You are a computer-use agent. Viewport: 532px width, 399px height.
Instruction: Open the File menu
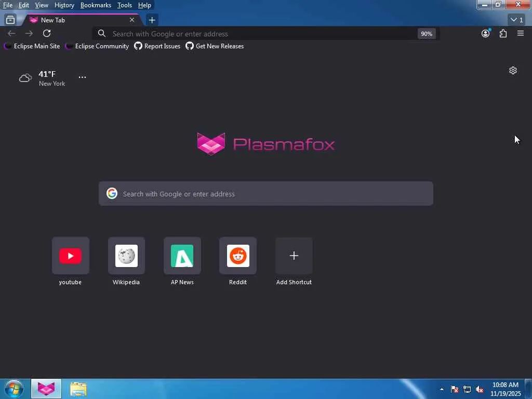[7, 5]
